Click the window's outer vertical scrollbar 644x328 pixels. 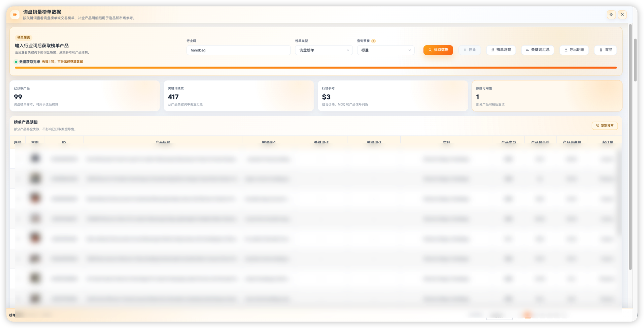(x=635, y=60)
